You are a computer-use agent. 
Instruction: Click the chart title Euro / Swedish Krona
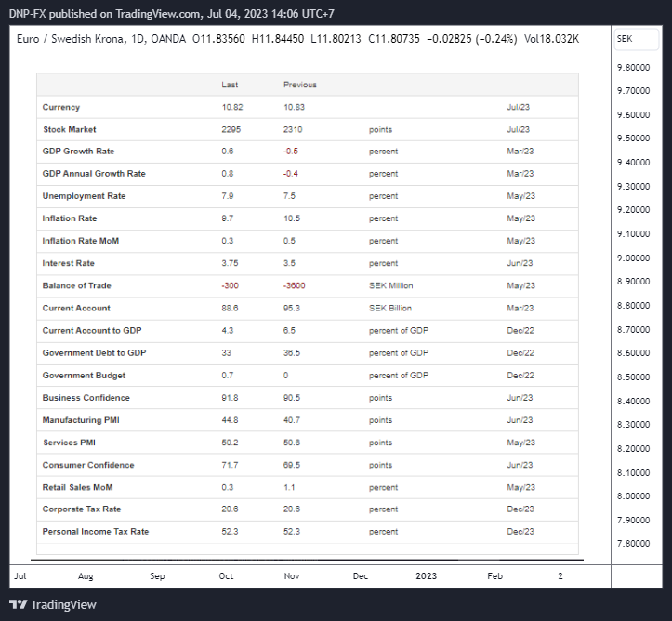pyautogui.click(x=72, y=39)
